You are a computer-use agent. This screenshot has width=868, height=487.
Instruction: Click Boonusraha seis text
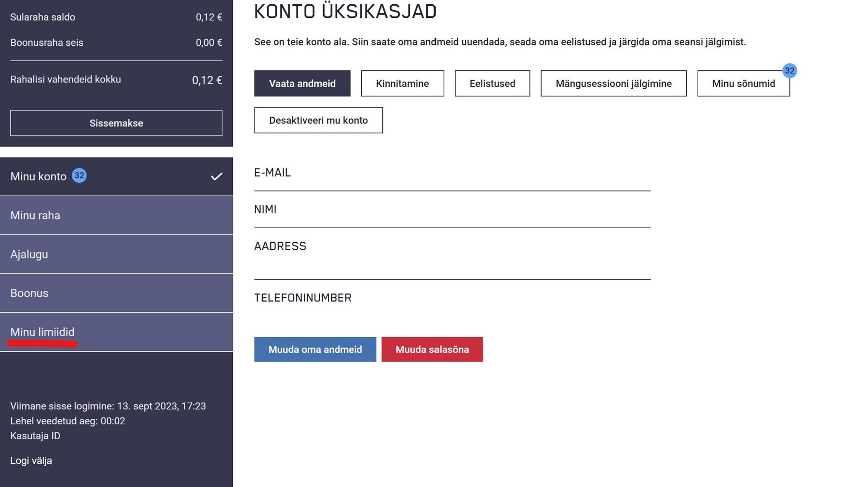click(47, 42)
